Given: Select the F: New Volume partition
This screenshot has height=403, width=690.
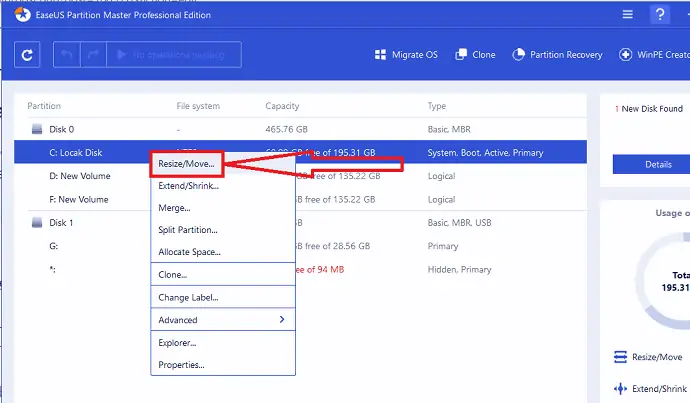Looking at the screenshot, I should tap(79, 199).
